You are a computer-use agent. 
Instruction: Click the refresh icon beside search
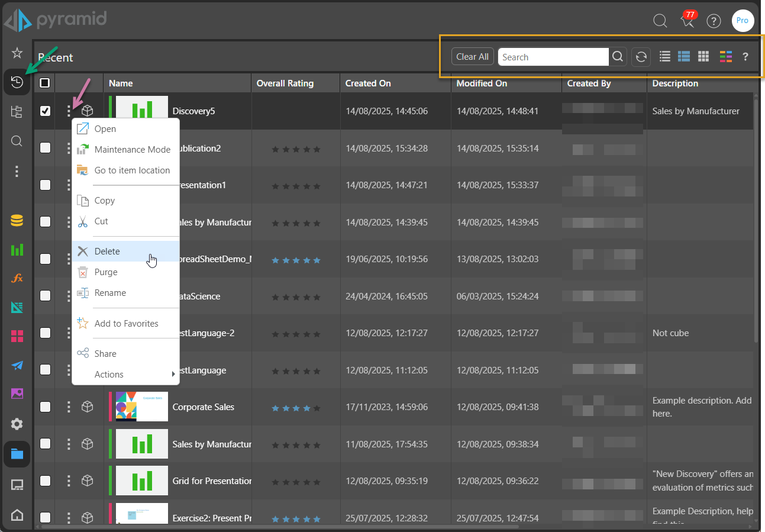[x=641, y=57]
